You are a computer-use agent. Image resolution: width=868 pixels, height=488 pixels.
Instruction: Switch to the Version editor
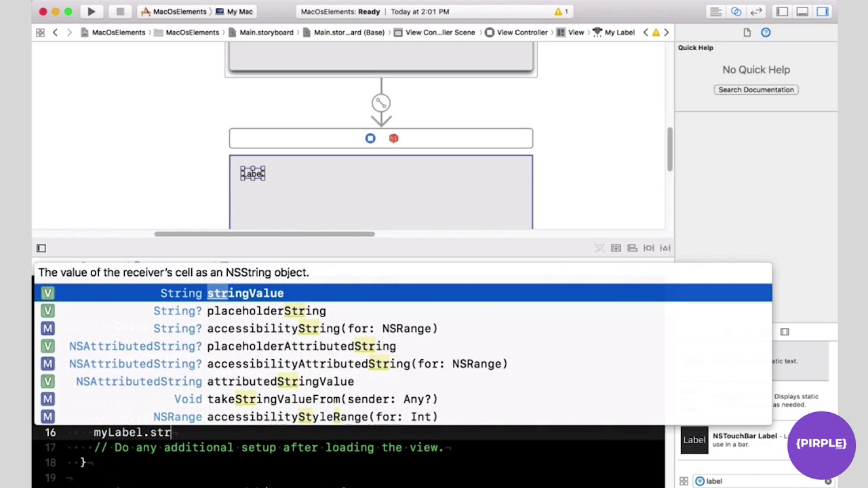(756, 12)
